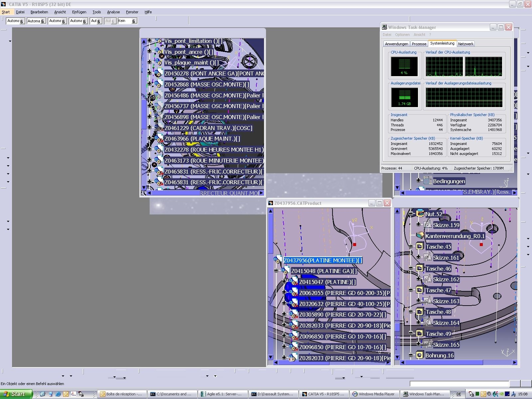Click the hole feature icon of Bohrung.16

pyautogui.click(x=420, y=355)
